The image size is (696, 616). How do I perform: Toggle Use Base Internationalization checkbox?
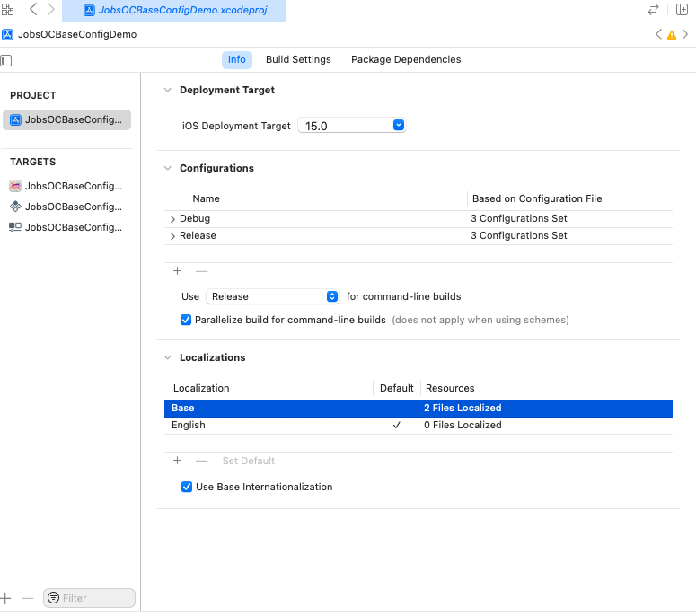pos(187,487)
